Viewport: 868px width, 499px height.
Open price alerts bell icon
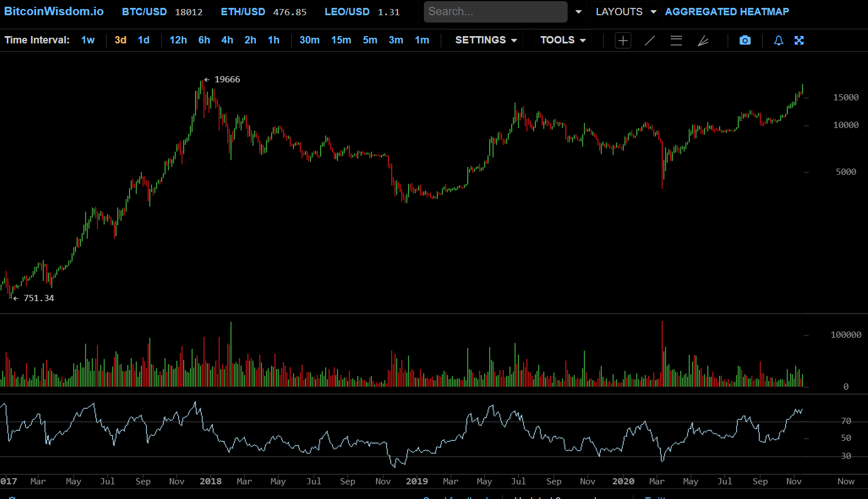click(778, 41)
